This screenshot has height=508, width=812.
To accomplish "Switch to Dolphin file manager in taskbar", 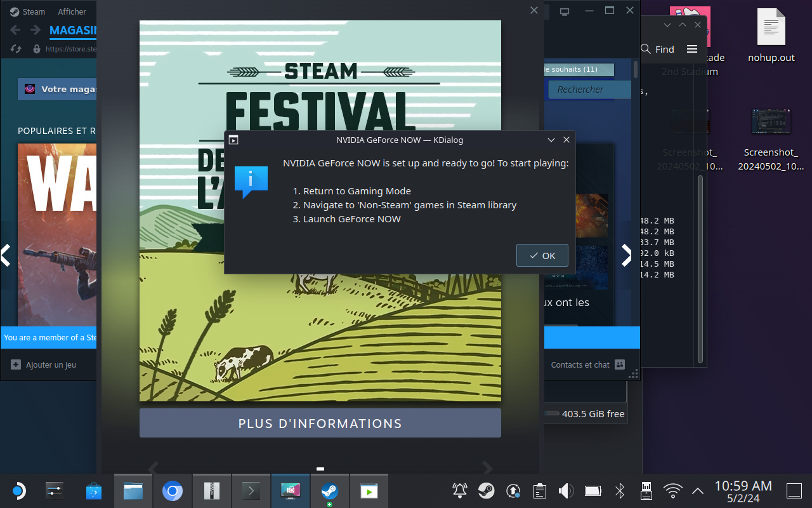I will (133, 491).
